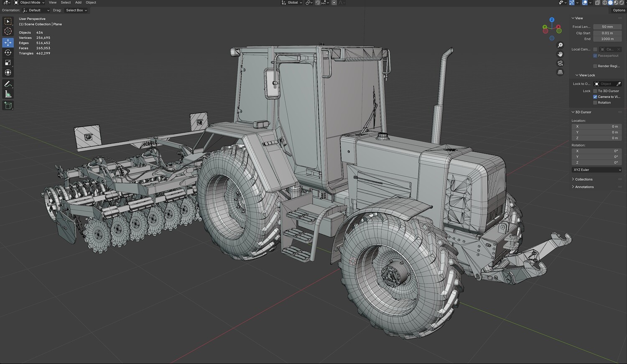Click the clip End 1000 m field
This screenshot has width=627, height=364.
[x=607, y=39]
